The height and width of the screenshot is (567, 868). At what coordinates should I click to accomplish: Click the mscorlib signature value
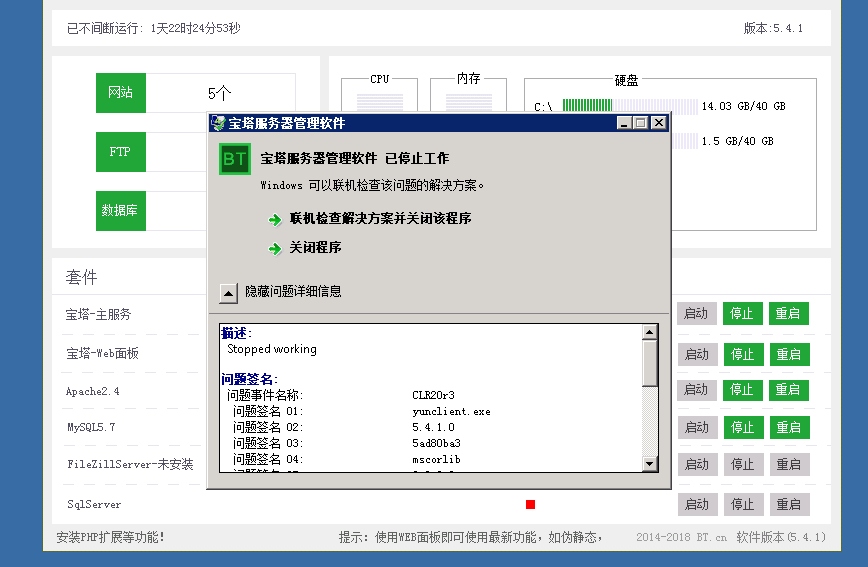click(x=436, y=460)
